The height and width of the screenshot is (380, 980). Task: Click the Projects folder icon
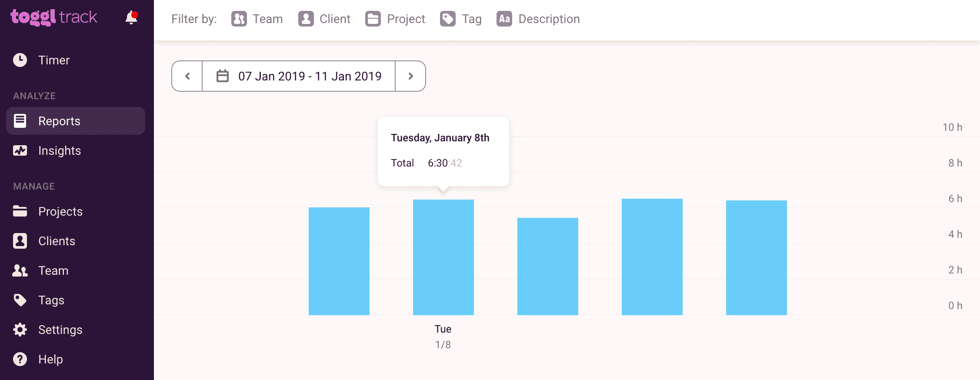pyautogui.click(x=20, y=211)
